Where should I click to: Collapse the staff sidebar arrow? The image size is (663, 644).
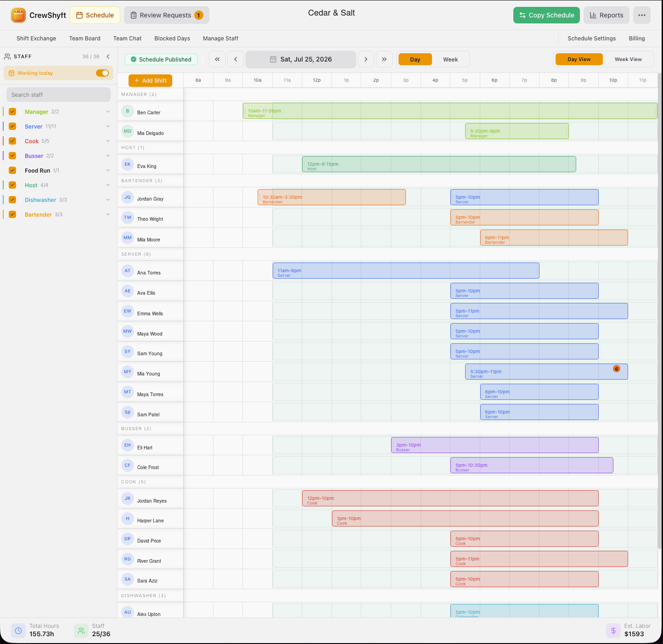point(108,56)
